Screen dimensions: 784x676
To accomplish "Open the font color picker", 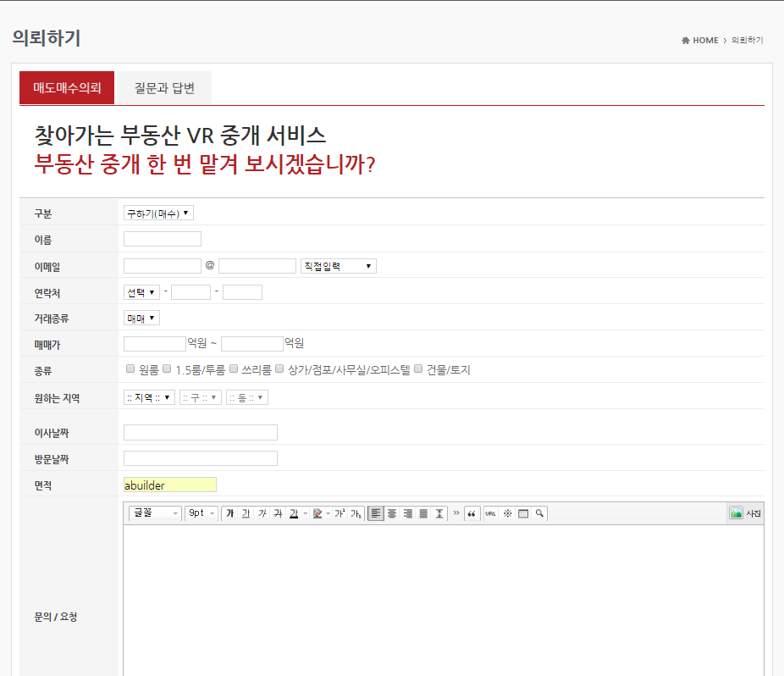I will click(294, 513).
